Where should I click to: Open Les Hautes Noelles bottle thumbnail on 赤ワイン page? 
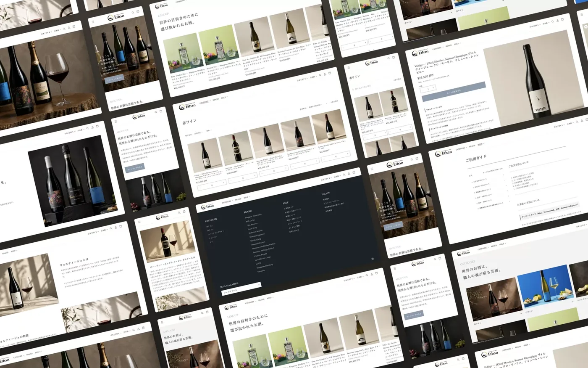tap(298, 133)
